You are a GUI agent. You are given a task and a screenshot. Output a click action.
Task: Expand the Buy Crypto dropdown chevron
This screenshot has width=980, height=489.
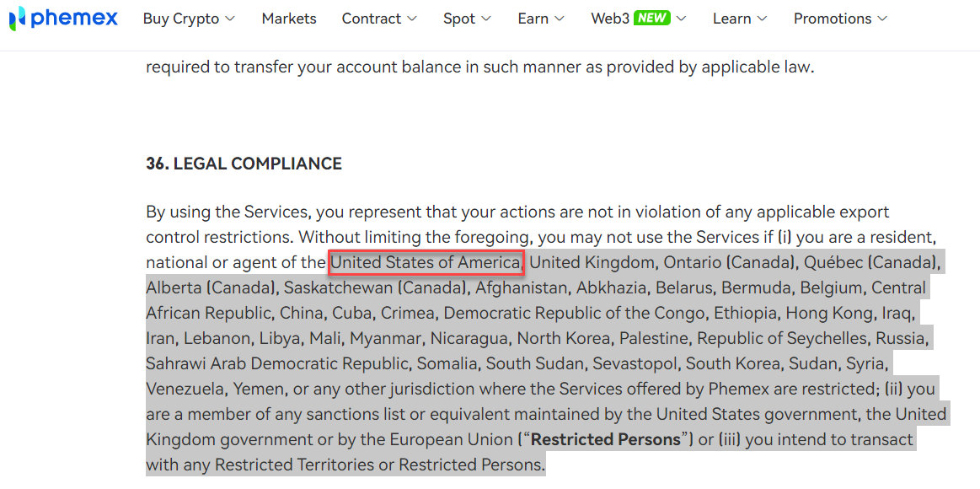230,19
